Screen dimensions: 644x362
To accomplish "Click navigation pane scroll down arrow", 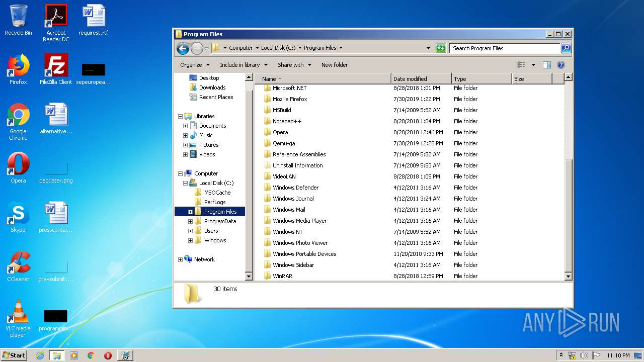I will coord(249,276).
